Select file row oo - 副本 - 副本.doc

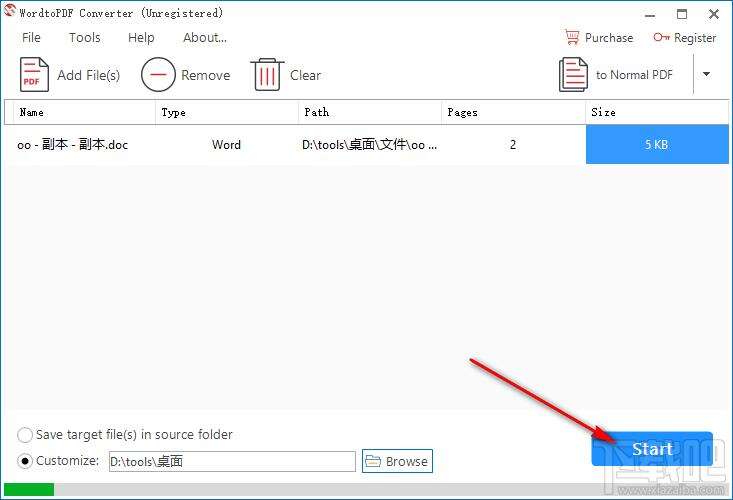(x=366, y=144)
